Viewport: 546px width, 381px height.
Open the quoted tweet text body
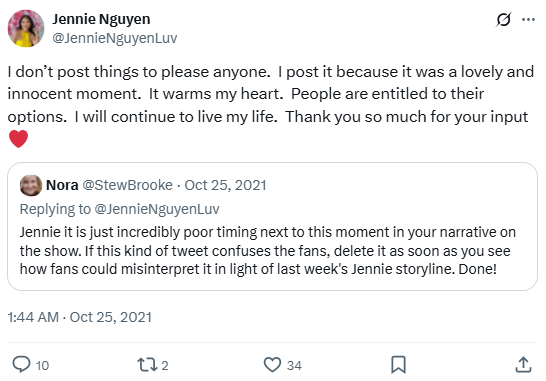point(267,251)
